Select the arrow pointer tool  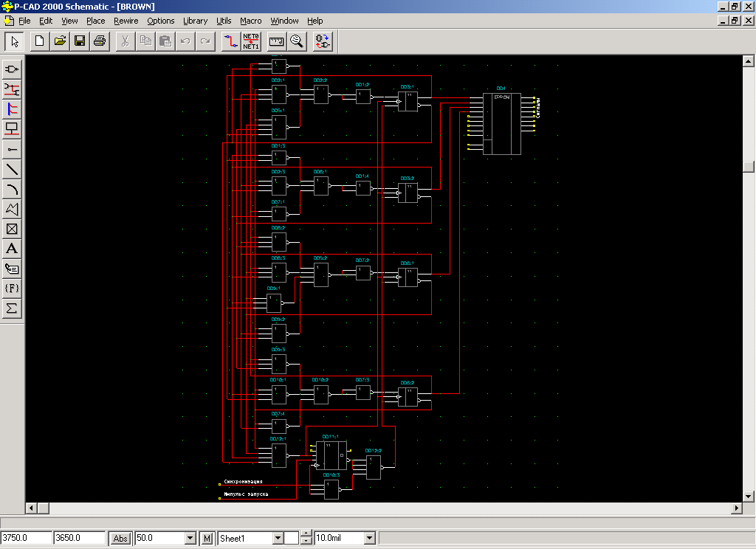[14, 41]
